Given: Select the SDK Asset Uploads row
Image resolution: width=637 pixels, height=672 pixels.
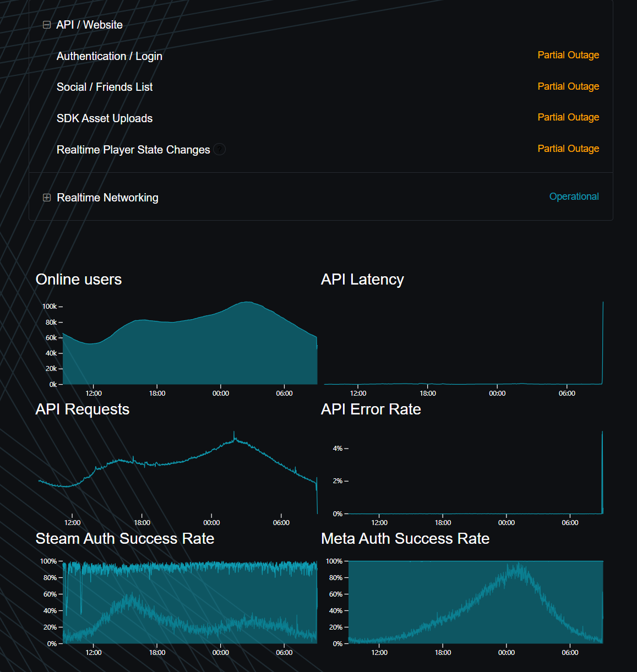Looking at the screenshot, I should pos(321,118).
